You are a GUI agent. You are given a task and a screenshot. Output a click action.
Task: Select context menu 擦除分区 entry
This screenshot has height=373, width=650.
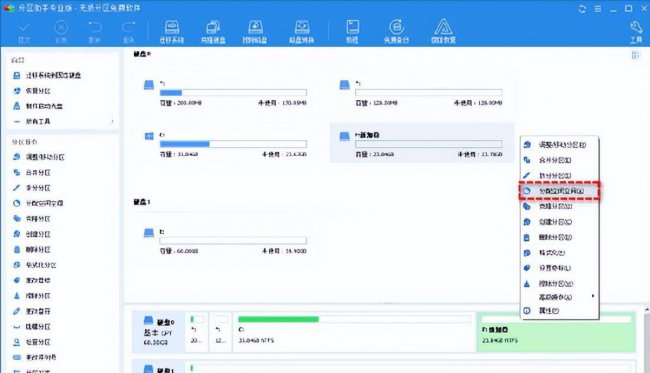559,284
